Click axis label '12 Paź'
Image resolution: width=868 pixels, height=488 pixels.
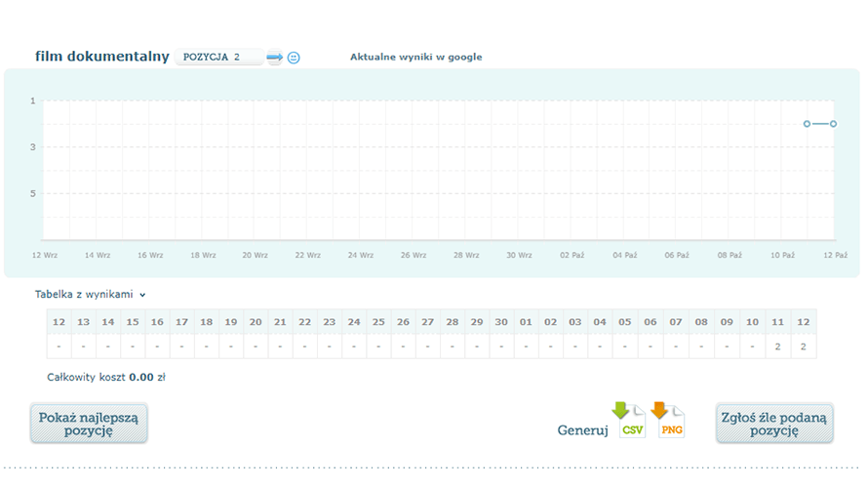coord(836,256)
